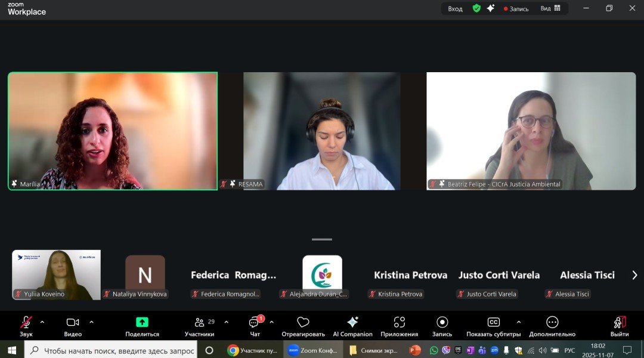The height and width of the screenshot is (358, 644).
Task: Open the Приложения apps icon
Action: point(399,322)
